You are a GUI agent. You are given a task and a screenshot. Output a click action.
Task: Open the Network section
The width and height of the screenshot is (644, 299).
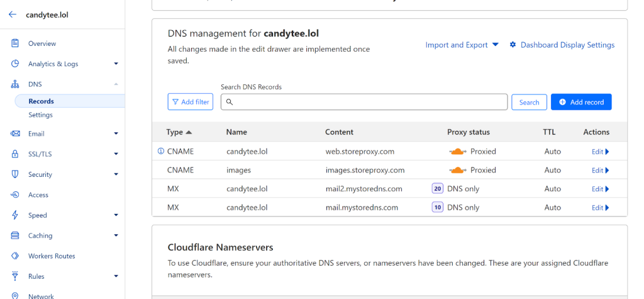pos(41,296)
